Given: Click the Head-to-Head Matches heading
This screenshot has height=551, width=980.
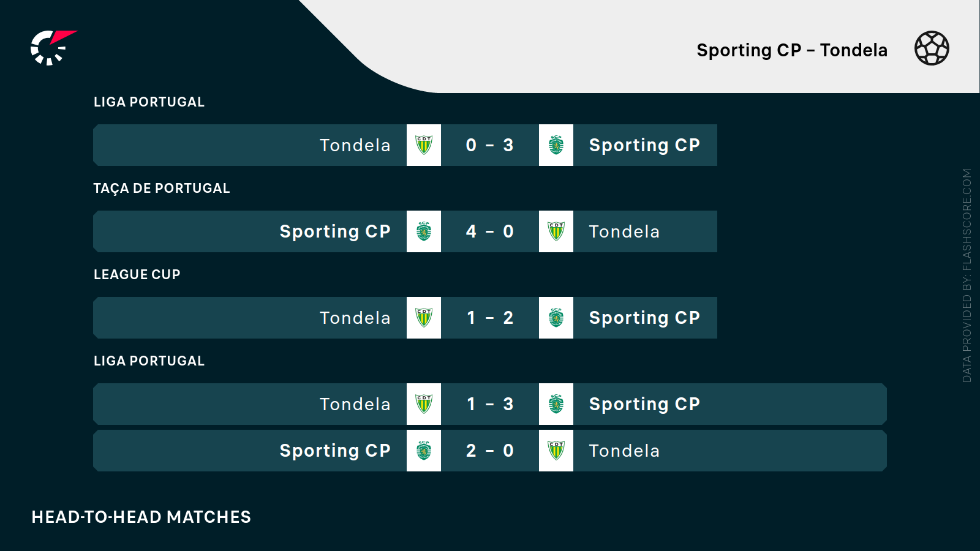Looking at the screenshot, I should coord(141,517).
